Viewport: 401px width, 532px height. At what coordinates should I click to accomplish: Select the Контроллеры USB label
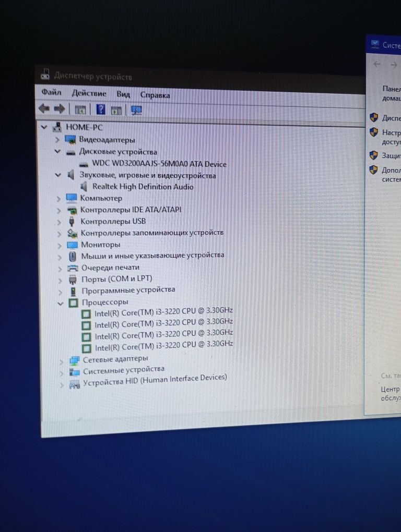point(113,221)
